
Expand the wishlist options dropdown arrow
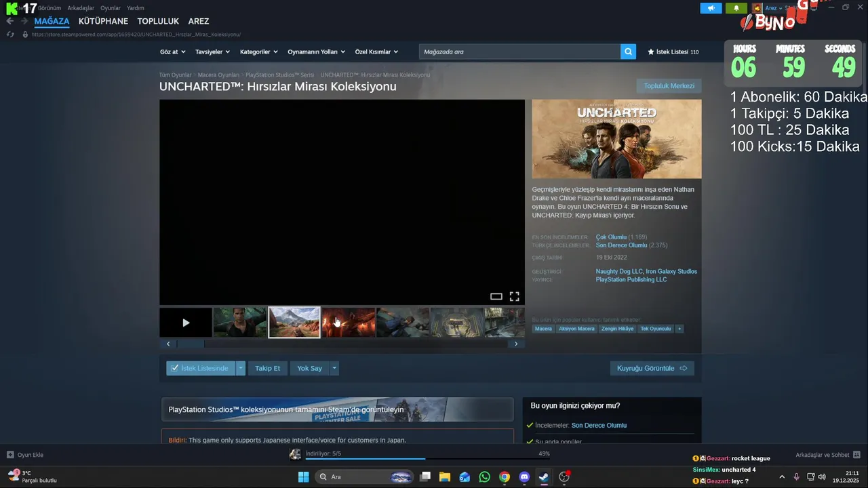tap(240, 368)
